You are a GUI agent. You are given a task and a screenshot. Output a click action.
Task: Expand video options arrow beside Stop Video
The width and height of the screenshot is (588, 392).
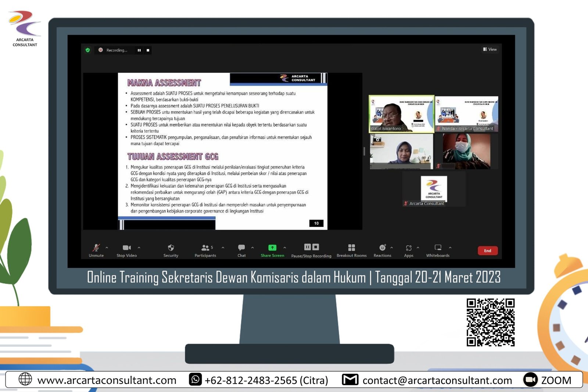pyautogui.click(x=139, y=248)
